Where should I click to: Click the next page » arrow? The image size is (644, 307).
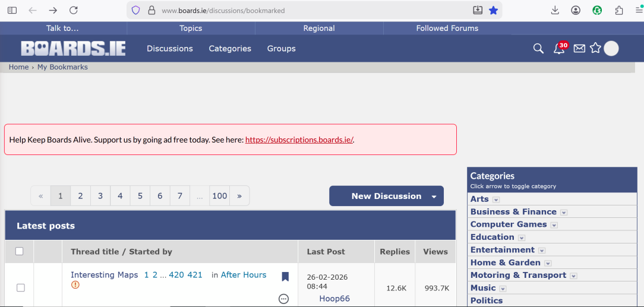tap(239, 196)
